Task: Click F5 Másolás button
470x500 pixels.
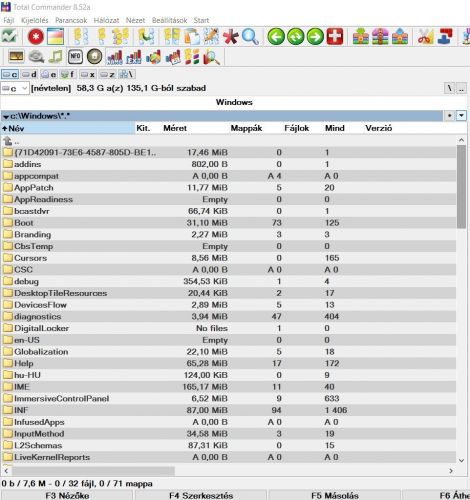Action: point(335,495)
